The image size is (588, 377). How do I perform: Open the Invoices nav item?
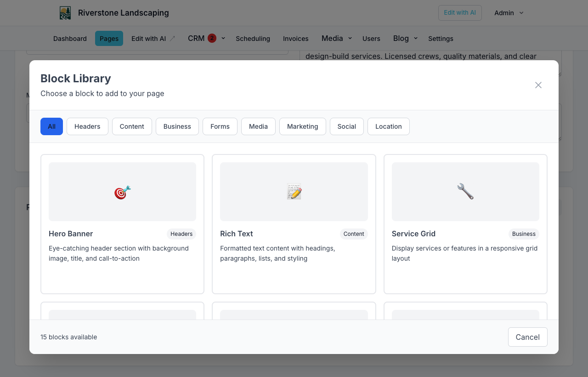coord(296,39)
